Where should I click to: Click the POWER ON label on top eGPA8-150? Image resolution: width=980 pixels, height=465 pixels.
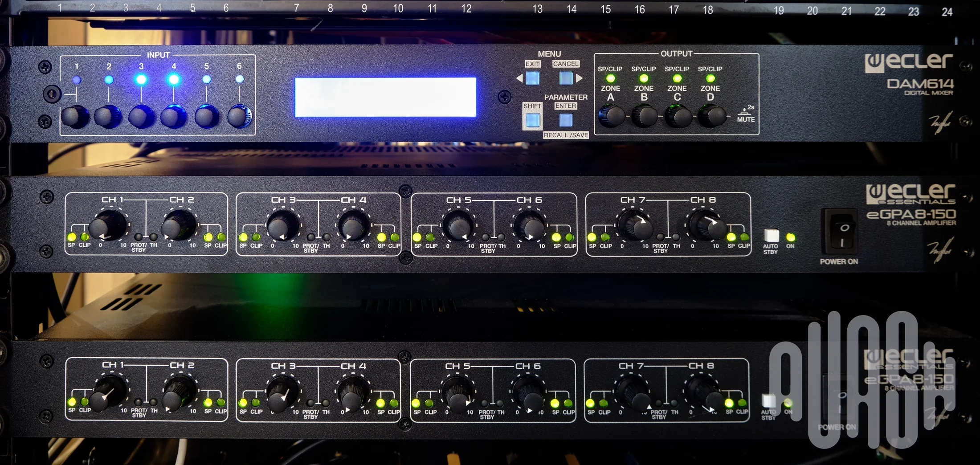coord(839,261)
